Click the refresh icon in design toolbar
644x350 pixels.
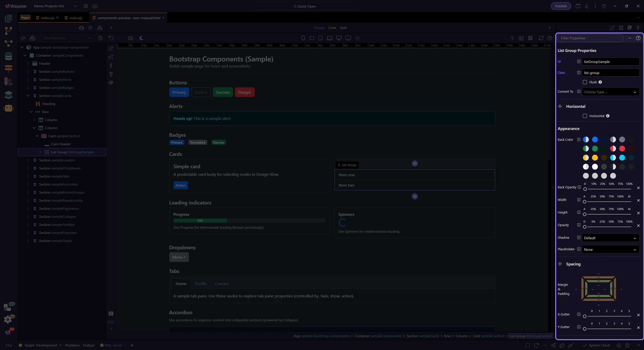tap(541, 38)
